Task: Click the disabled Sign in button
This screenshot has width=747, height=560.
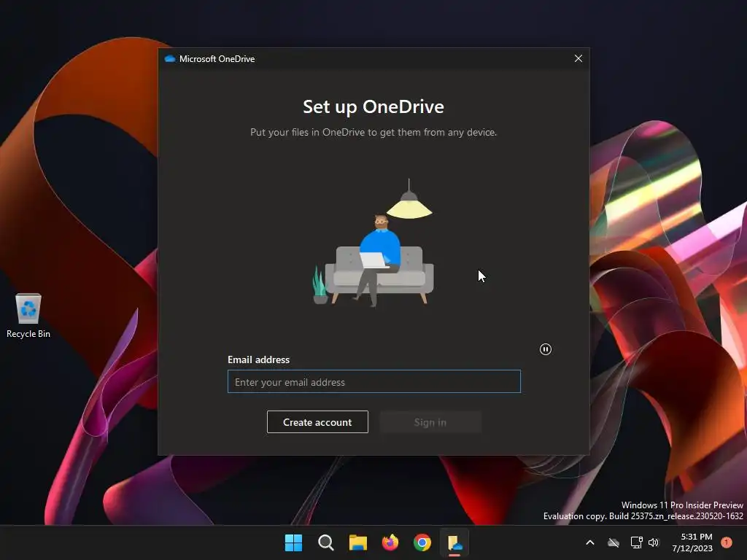Action: [430, 422]
